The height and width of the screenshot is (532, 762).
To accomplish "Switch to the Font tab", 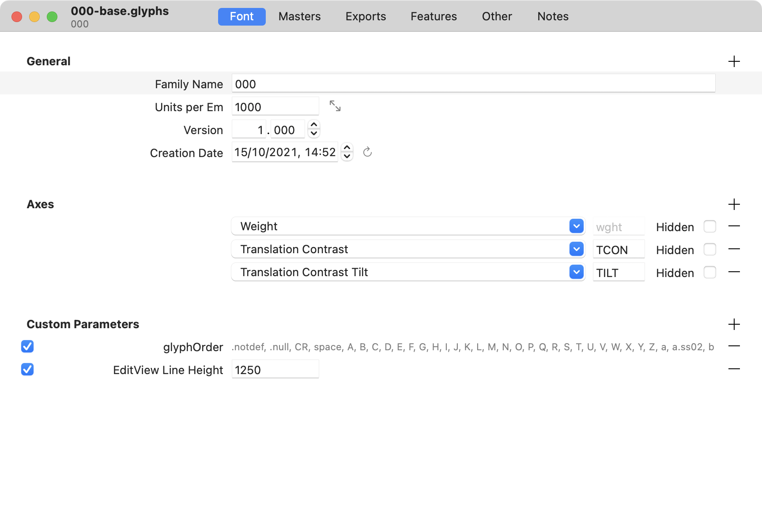I will (242, 16).
